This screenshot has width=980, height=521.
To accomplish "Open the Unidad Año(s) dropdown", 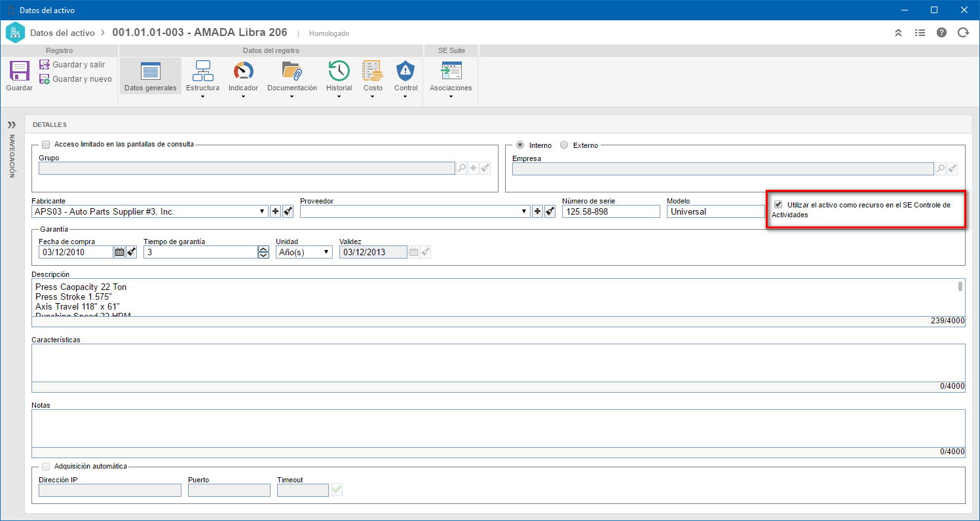I will point(326,252).
